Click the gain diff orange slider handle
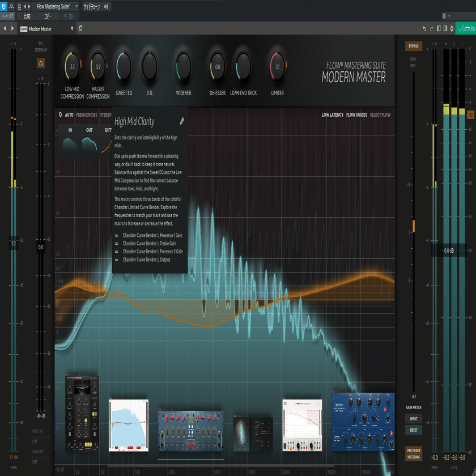476x476 pixels. [x=414, y=226]
